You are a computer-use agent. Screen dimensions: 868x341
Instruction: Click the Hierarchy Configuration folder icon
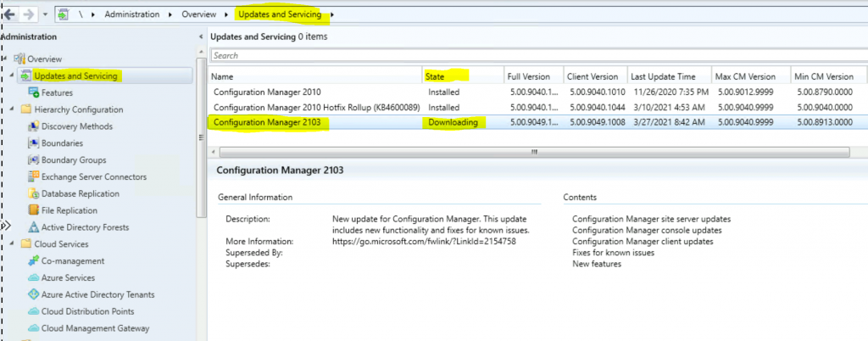click(26, 109)
